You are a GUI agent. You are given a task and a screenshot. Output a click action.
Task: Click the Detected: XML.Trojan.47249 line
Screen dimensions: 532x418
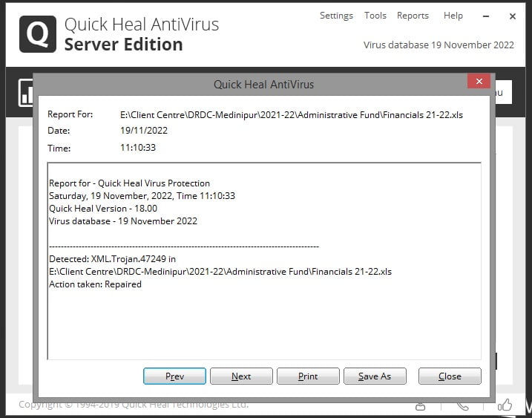[x=112, y=259]
